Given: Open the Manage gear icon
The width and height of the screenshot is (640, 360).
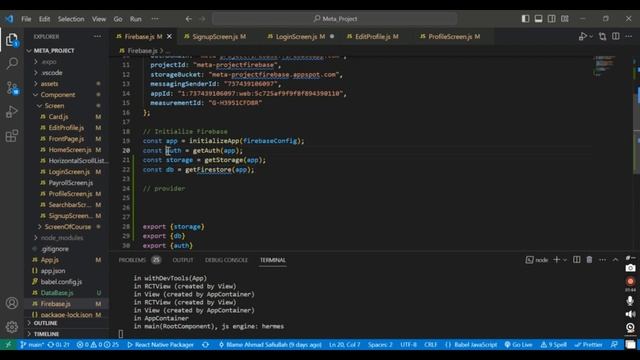Looking at the screenshot, I should (x=12, y=327).
